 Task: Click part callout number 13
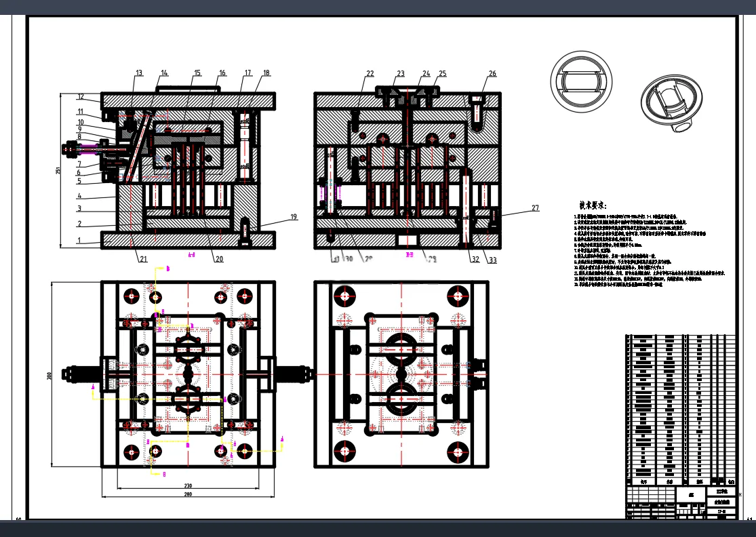pos(139,73)
